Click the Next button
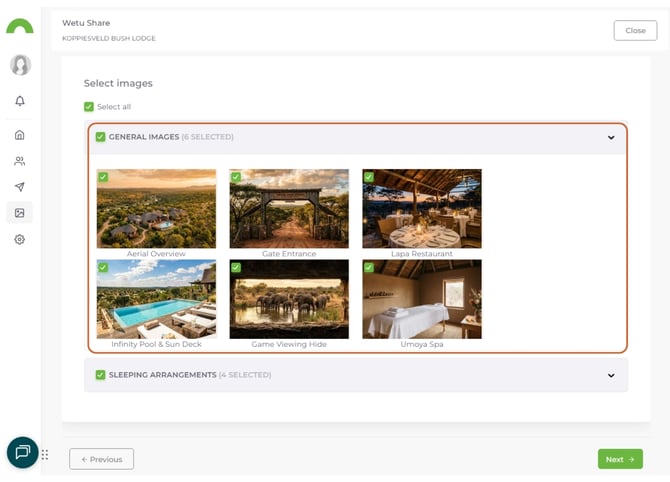This screenshot has height=482, width=670. (620, 459)
